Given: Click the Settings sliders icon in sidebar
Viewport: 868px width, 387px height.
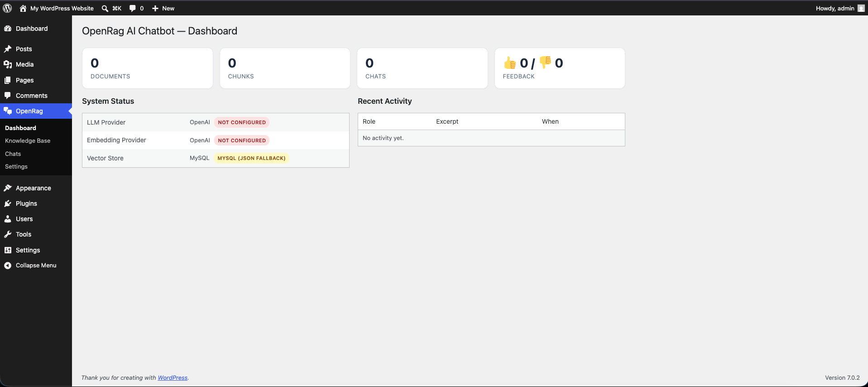Looking at the screenshot, I should point(8,250).
